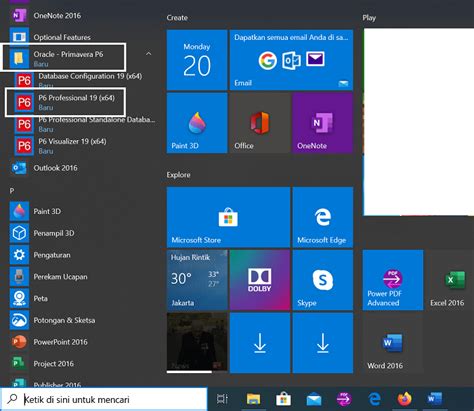
Task: Click the Play group heading
Action: (369, 18)
